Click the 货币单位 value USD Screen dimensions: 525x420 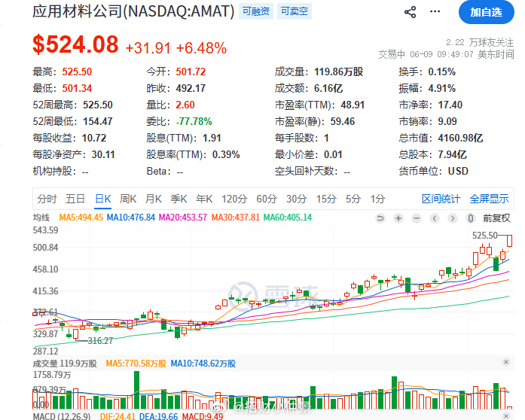click(x=459, y=171)
